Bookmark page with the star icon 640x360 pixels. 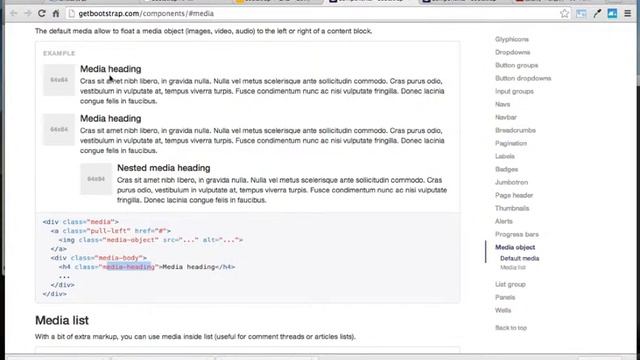564,13
